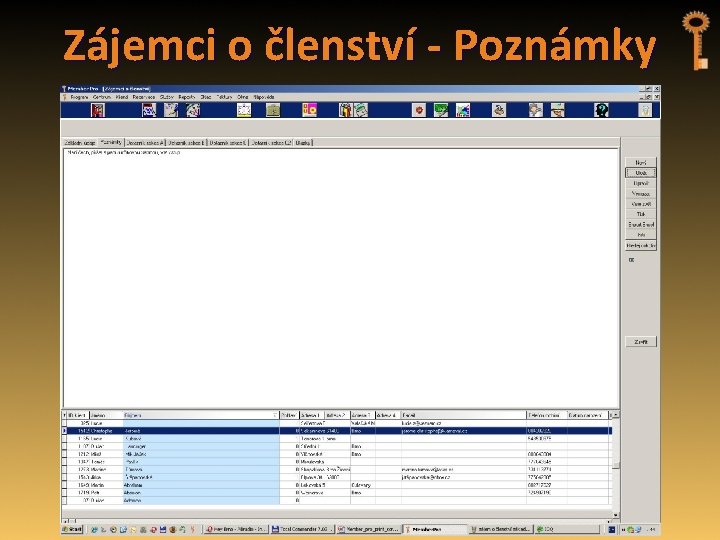720x540 pixels.
Task: Open the ICQ taskbar item
Action: pyautogui.click(x=568, y=529)
